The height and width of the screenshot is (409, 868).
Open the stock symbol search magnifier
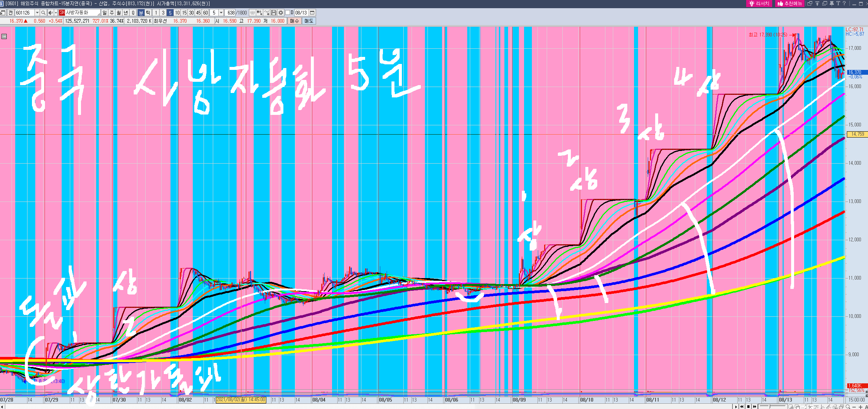click(43, 13)
